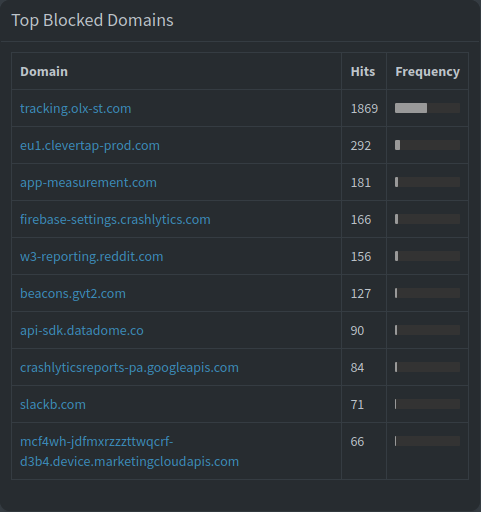Click the Top Blocked Domains heading
481x512 pixels.
(92, 20)
